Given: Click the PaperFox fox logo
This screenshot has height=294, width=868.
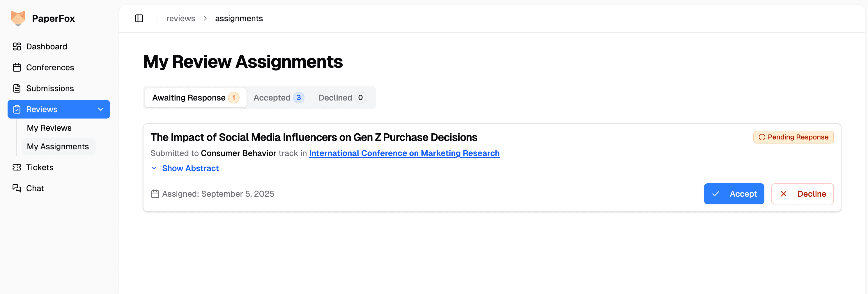Looking at the screenshot, I should coord(18,18).
